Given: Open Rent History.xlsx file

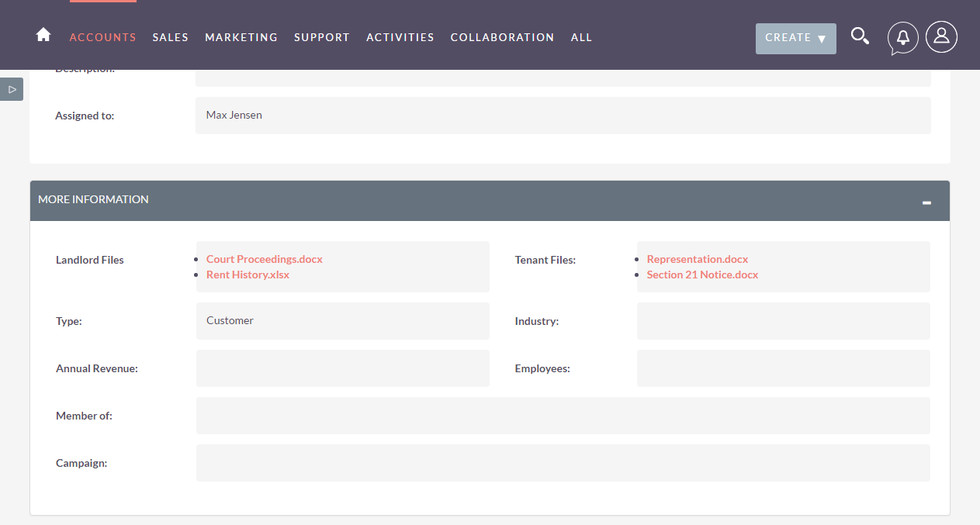Looking at the screenshot, I should click(248, 275).
